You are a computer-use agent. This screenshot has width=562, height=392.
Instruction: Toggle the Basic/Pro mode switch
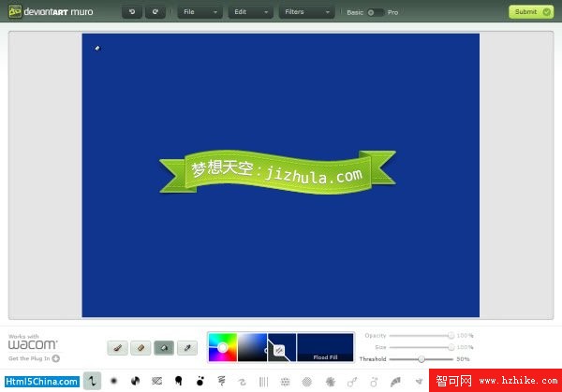[375, 12]
